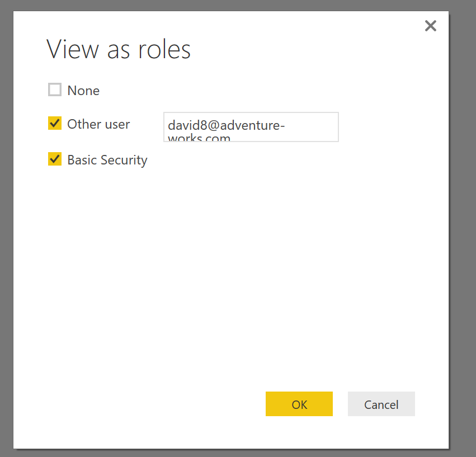Click the 'Basic Security' label text
Screen dimensions: 476x457
(107, 160)
